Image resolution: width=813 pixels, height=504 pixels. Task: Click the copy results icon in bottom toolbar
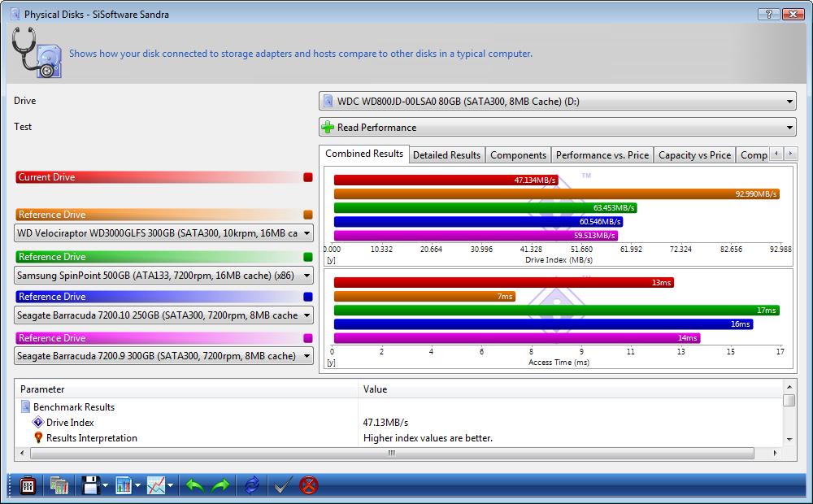tap(59, 485)
